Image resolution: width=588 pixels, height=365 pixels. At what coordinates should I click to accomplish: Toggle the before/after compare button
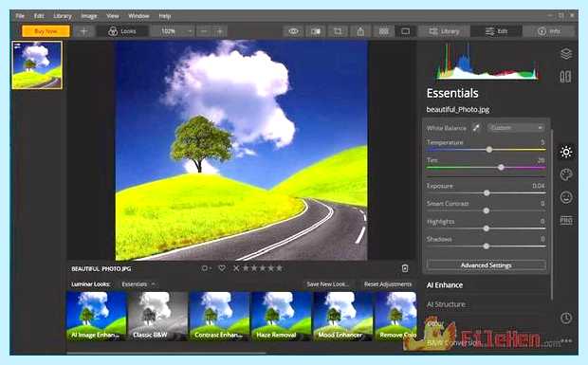click(316, 31)
